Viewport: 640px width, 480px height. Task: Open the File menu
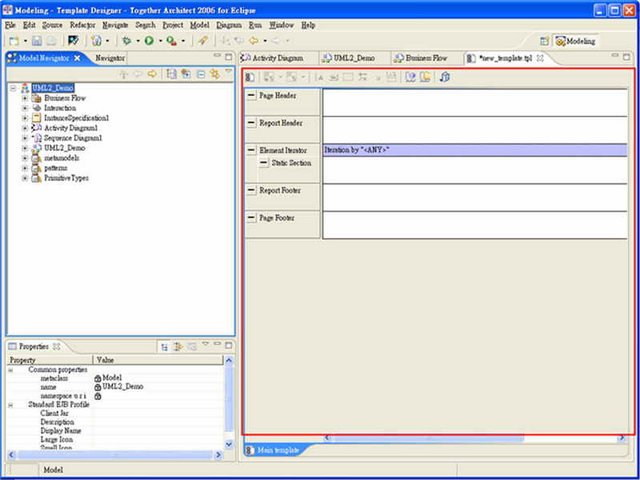pos(10,25)
